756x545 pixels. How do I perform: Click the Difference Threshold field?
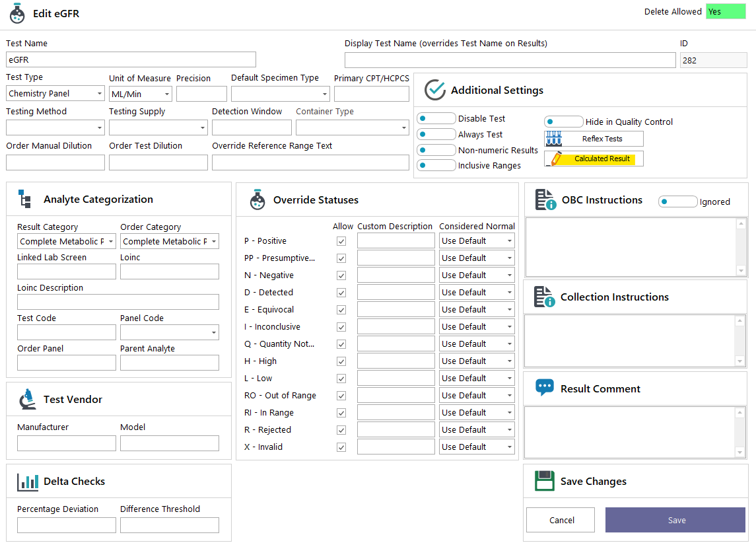tap(170, 525)
